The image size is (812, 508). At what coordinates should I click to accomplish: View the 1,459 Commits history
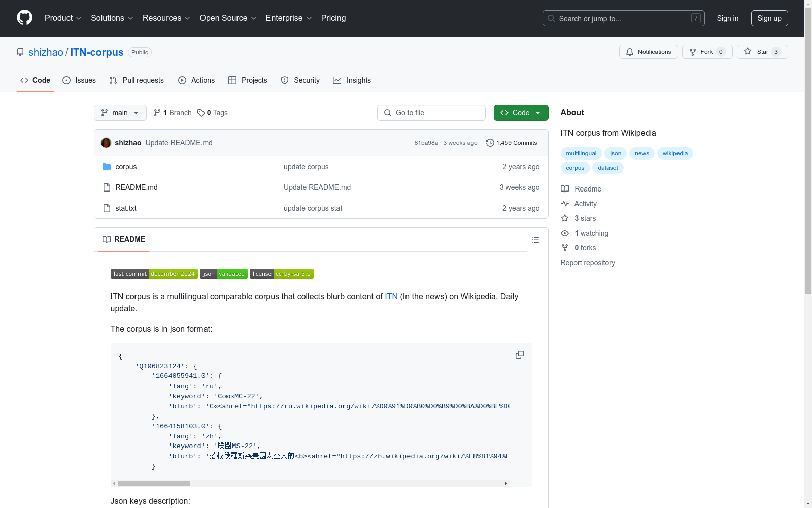click(512, 143)
